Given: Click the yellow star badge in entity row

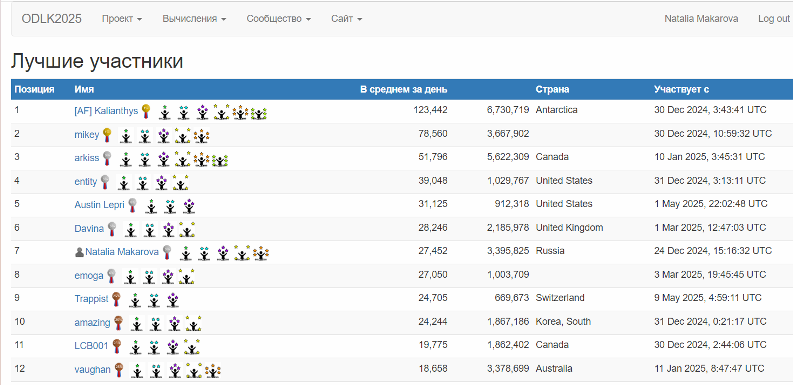Looking at the screenshot, I should [x=181, y=183].
